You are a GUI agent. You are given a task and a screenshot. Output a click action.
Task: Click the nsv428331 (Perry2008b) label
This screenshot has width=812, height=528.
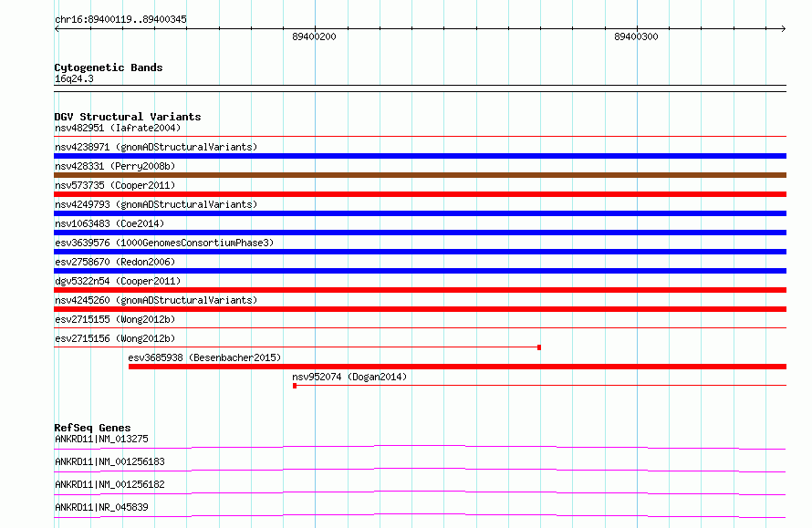coord(115,166)
